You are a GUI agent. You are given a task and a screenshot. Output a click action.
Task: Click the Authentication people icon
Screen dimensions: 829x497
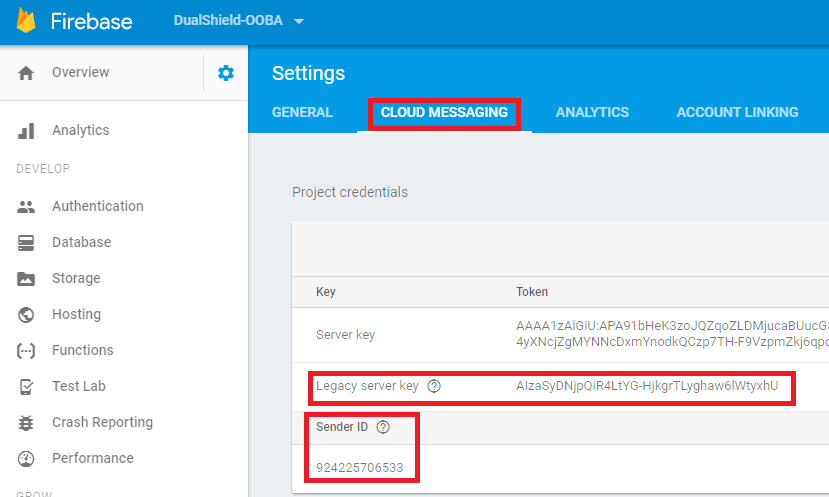(26, 207)
